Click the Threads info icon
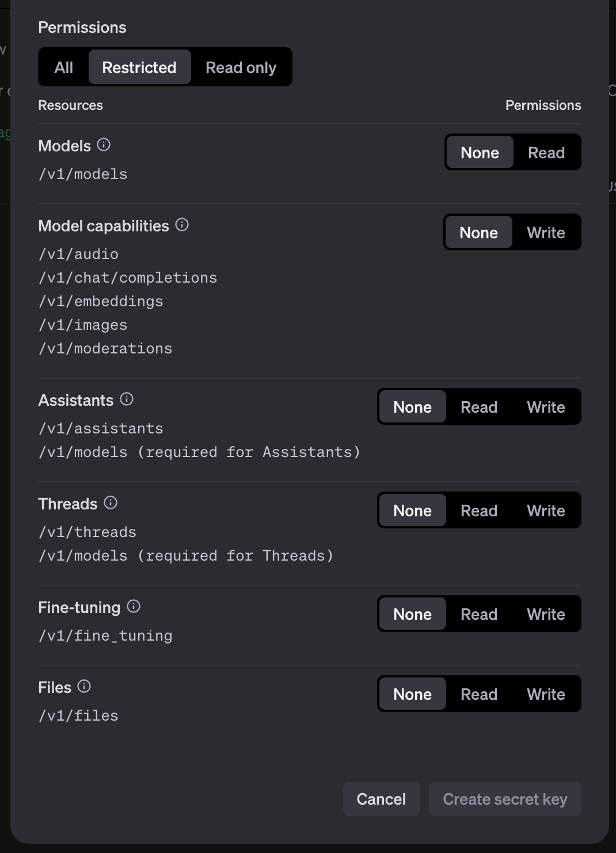The height and width of the screenshot is (853, 616). click(111, 502)
